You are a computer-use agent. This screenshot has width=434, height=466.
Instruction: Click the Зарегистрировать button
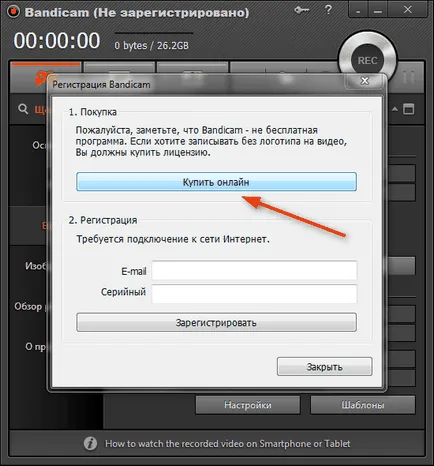[216, 322]
